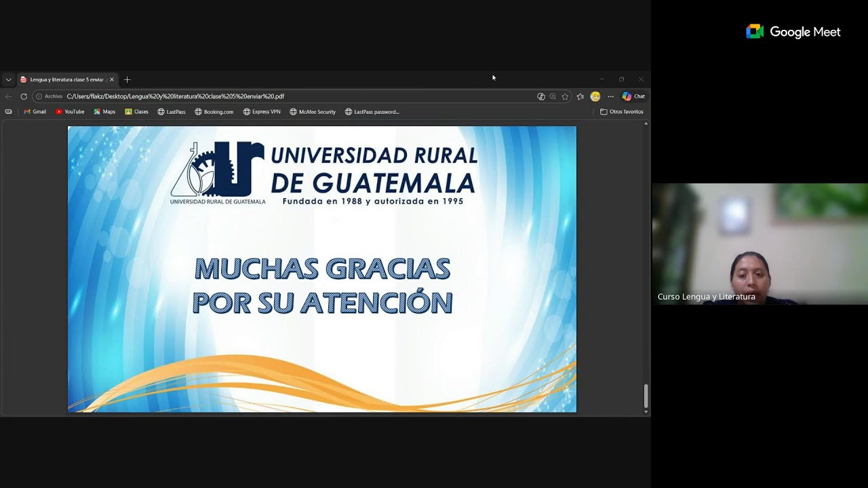Open the split screen tool icon
The width and height of the screenshot is (868, 488).
click(541, 96)
